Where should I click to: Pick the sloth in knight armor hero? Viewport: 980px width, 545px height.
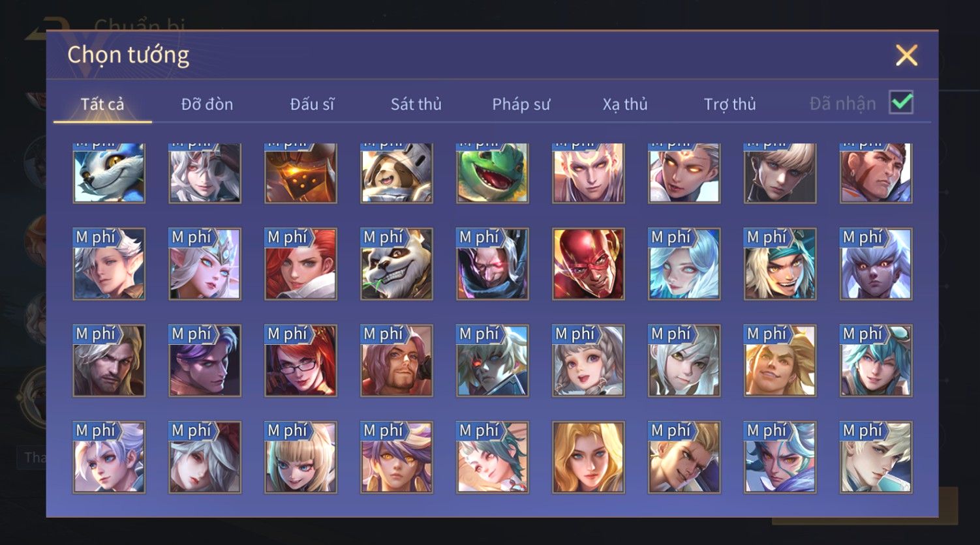click(x=396, y=173)
